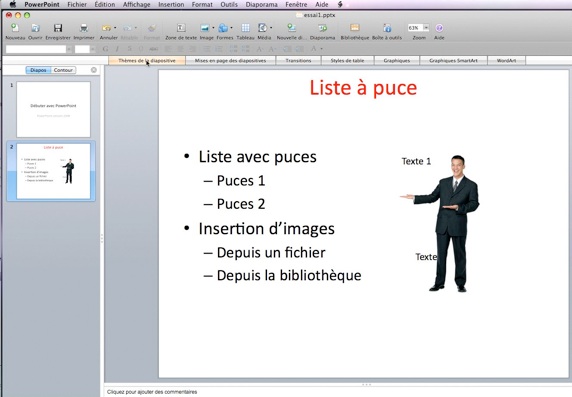Launch the Diaporama slideshow icon
This screenshot has width=572, height=397.
coord(322,28)
